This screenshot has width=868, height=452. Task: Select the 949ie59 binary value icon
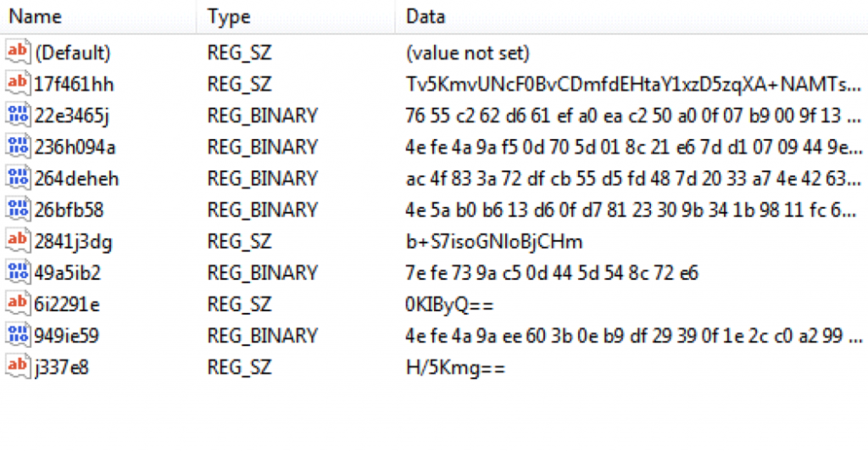coord(17,335)
